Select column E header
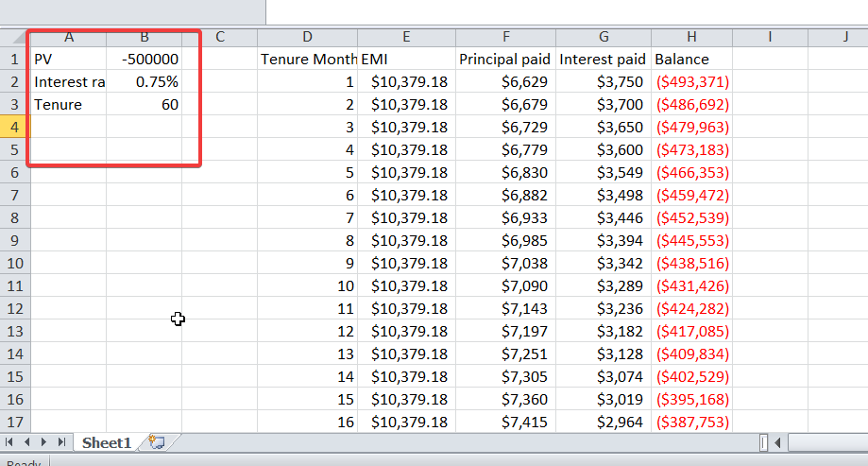Image resolution: width=868 pixels, height=466 pixels. (406, 37)
